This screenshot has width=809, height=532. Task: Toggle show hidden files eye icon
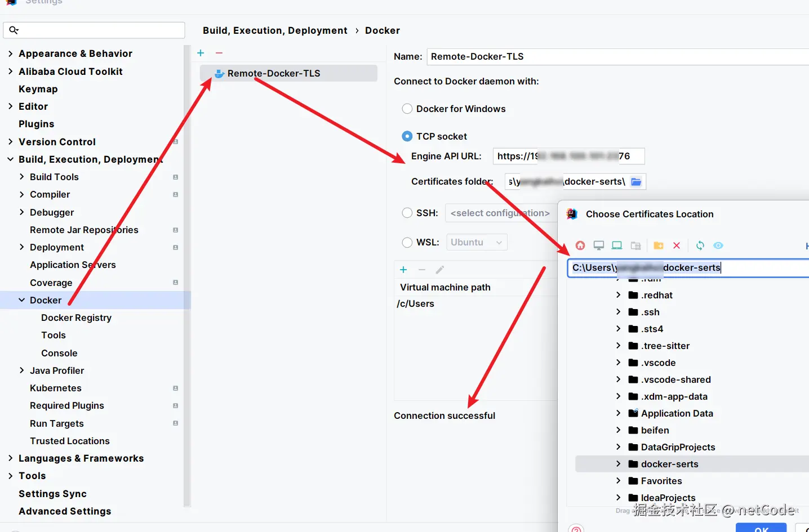pos(718,245)
